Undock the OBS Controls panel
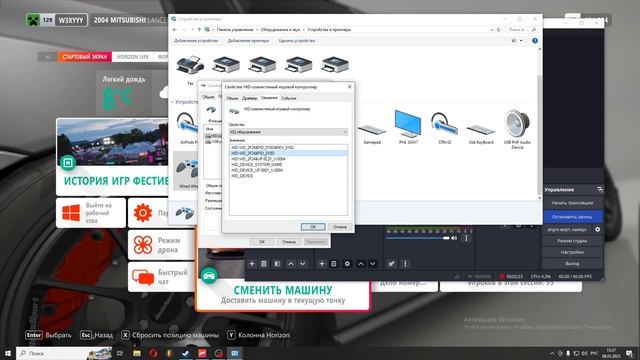 point(600,189)
